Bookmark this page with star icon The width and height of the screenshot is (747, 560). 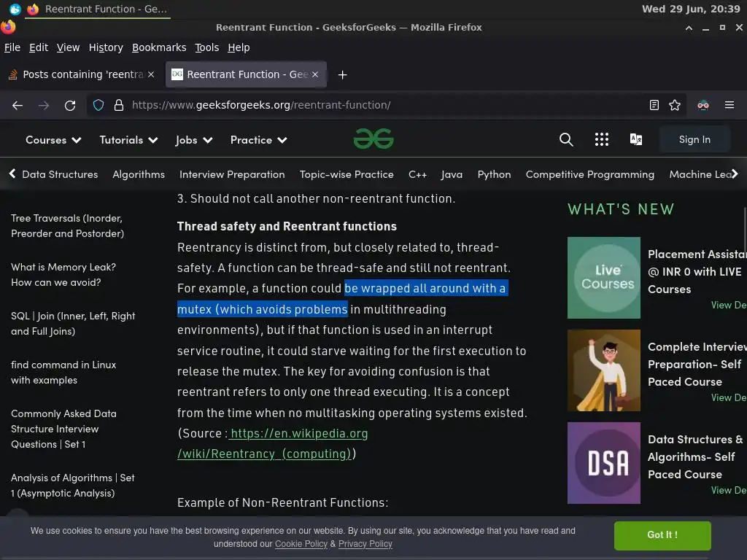[x=675, y=105]
